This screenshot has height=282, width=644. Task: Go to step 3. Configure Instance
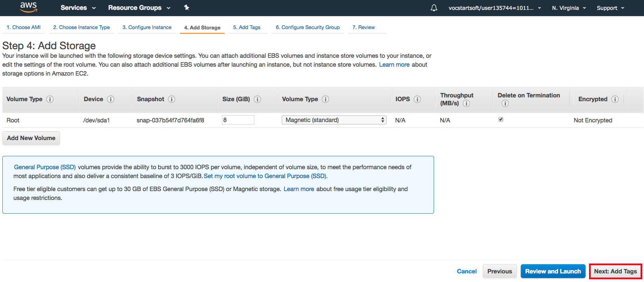pos(147,27)
